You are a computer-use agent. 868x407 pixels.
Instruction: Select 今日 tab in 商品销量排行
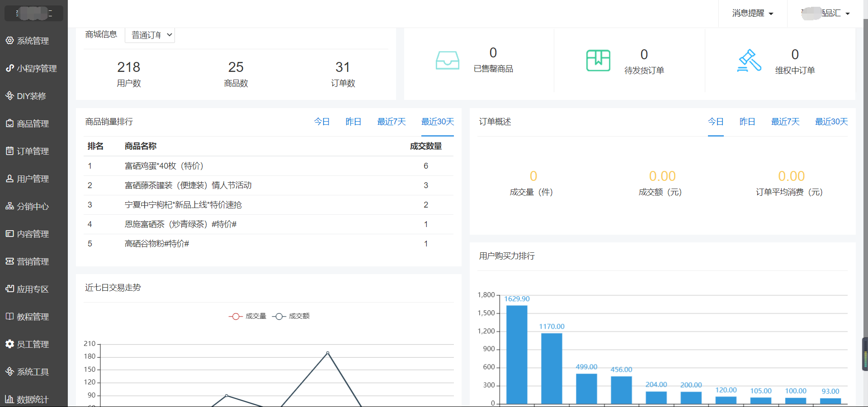[x=322, y=122]
